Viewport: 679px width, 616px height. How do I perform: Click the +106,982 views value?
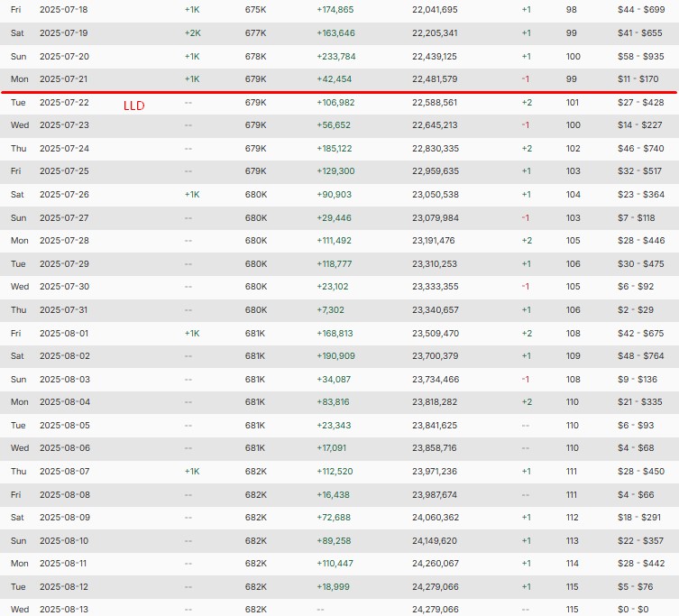click(335, 102)
